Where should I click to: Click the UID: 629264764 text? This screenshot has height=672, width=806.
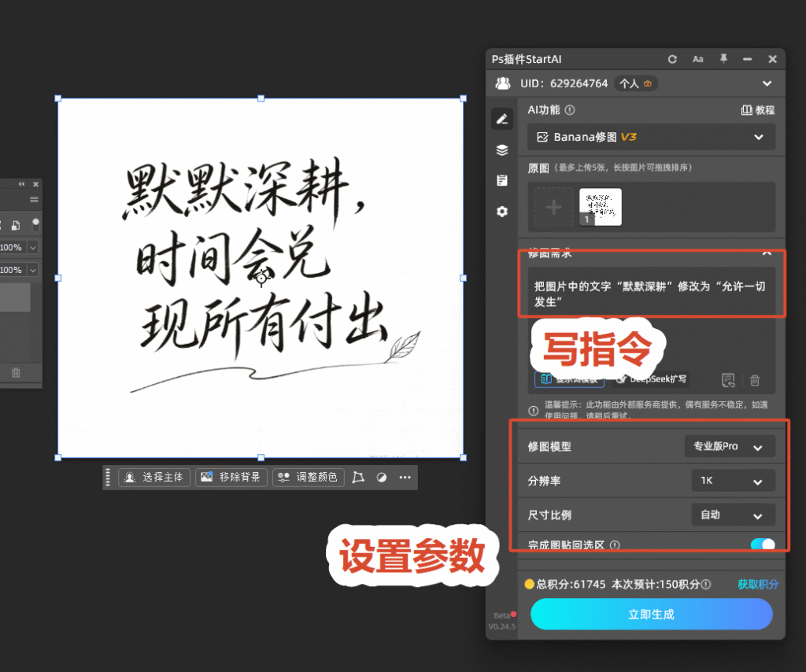click(x=564, y=83)
